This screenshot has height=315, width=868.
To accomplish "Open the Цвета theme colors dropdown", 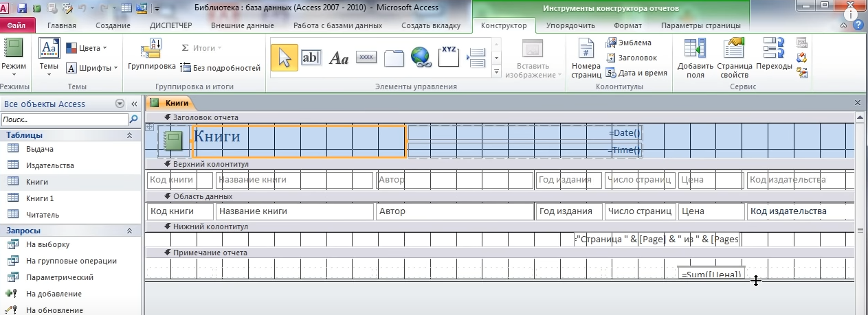I will pyautogui.click(x=87, y=48).
